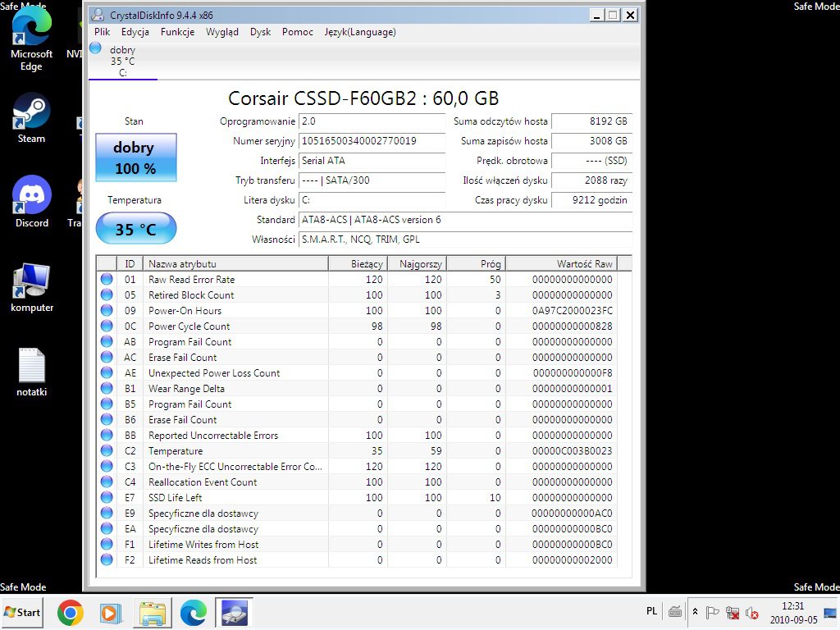Open Steam desktop shortcut
The image size is (840, 630).
(31, 118)
